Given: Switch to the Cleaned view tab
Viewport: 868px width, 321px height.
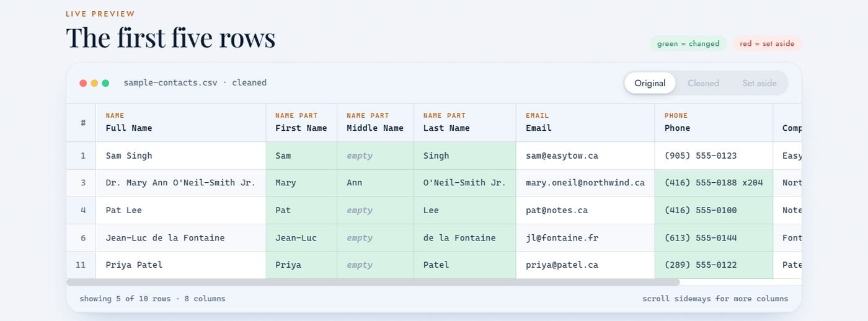Looking at the screenshot, I should [703, 83].
